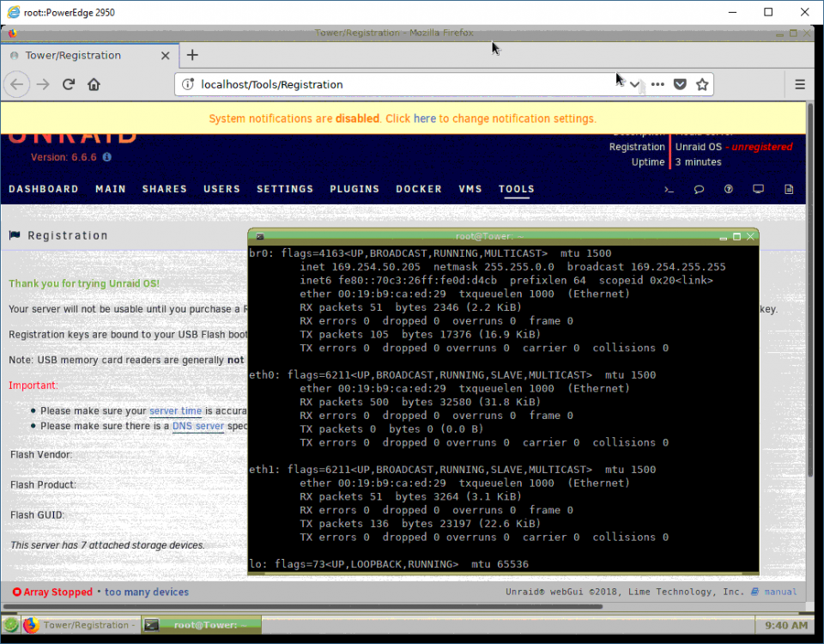Close the Tower/Registration tab

[165, 55]
